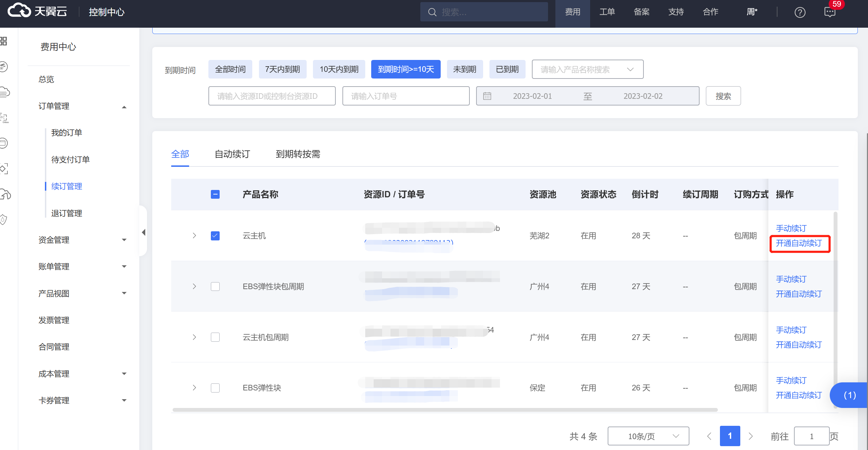Open the messages icon with 59 badge
The height and width of the screenshot is (450, 868).
[830, 12]
